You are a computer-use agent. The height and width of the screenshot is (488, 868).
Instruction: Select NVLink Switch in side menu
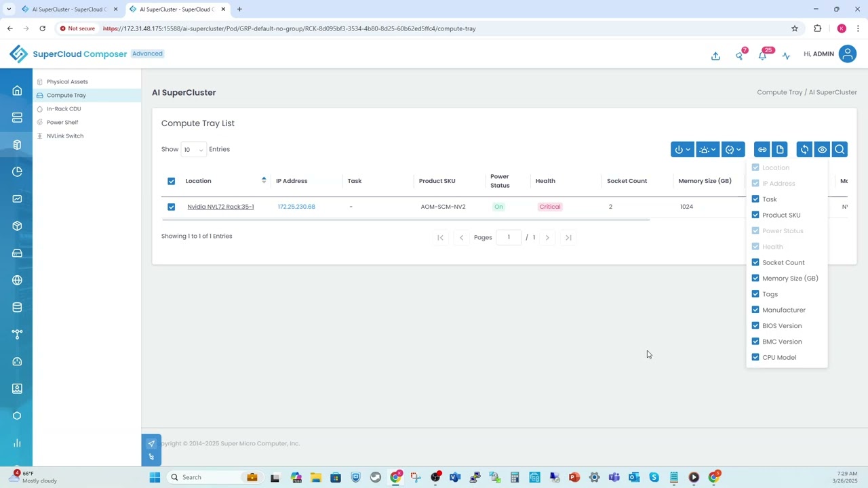(x=65, y=136)
